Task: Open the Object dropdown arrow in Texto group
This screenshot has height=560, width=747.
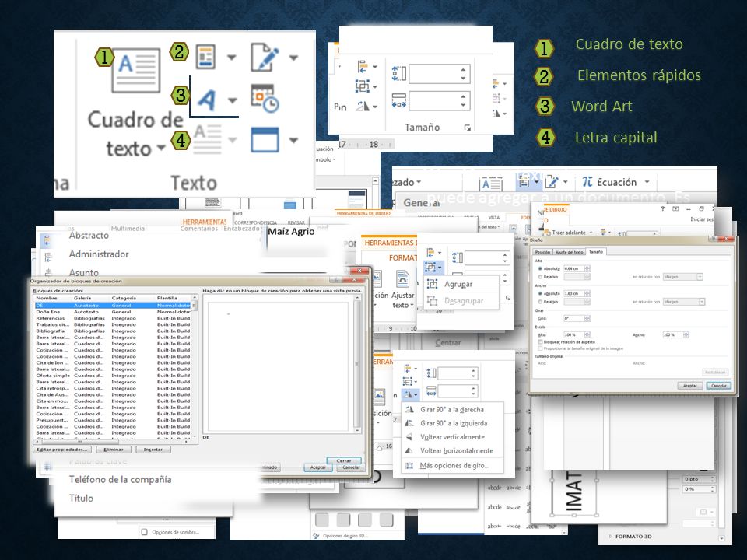Action: [x=293, y=140]
